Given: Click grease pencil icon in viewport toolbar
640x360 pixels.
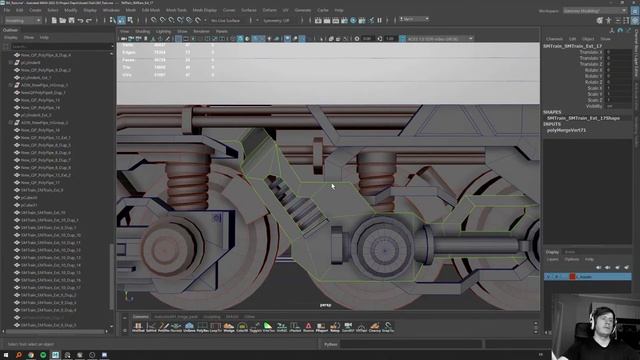Looking at the screenshot, I should [167, 39].
